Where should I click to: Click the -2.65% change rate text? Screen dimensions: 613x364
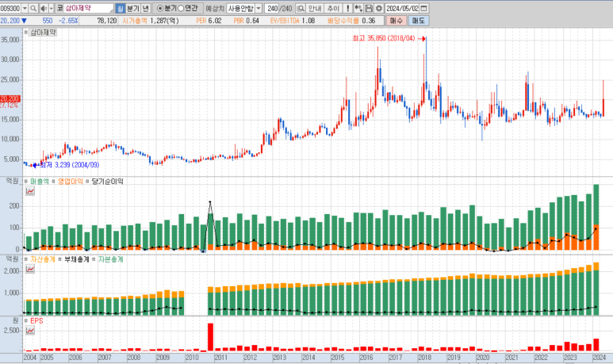pyautogui.click(x=68, y=21)
